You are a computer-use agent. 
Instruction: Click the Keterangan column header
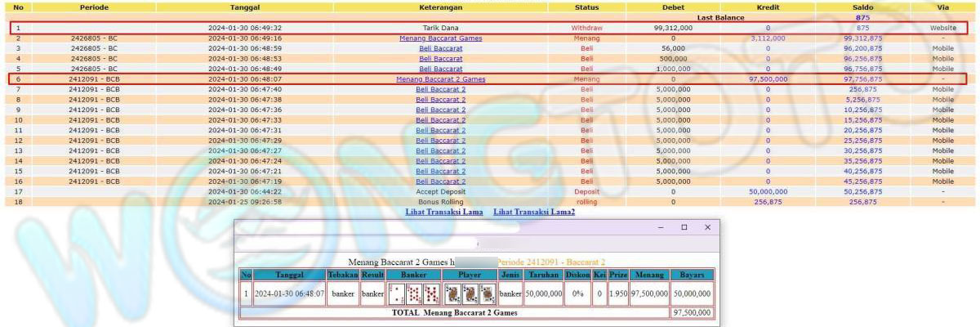click(x=440, y=7)
